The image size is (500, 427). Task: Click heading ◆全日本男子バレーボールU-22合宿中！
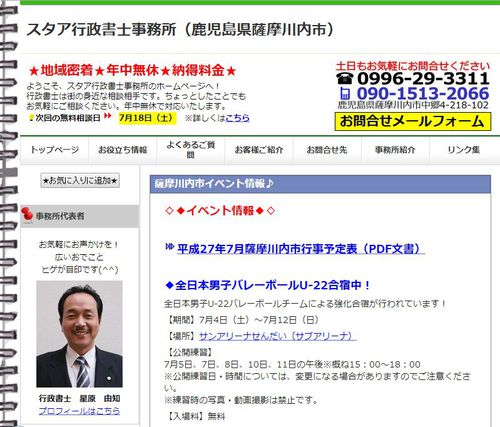268,285
